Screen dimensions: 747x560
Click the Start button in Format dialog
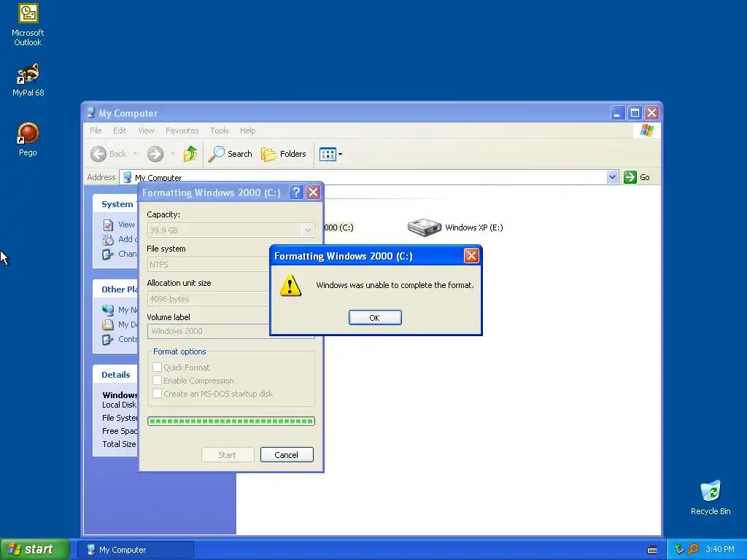tap(228, 455)
